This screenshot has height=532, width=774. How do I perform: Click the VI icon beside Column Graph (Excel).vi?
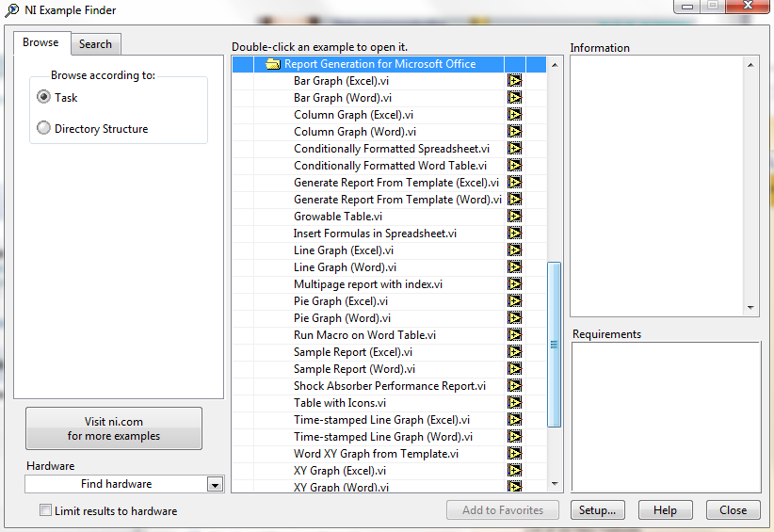pyautogui.click(x=514, y=115)
